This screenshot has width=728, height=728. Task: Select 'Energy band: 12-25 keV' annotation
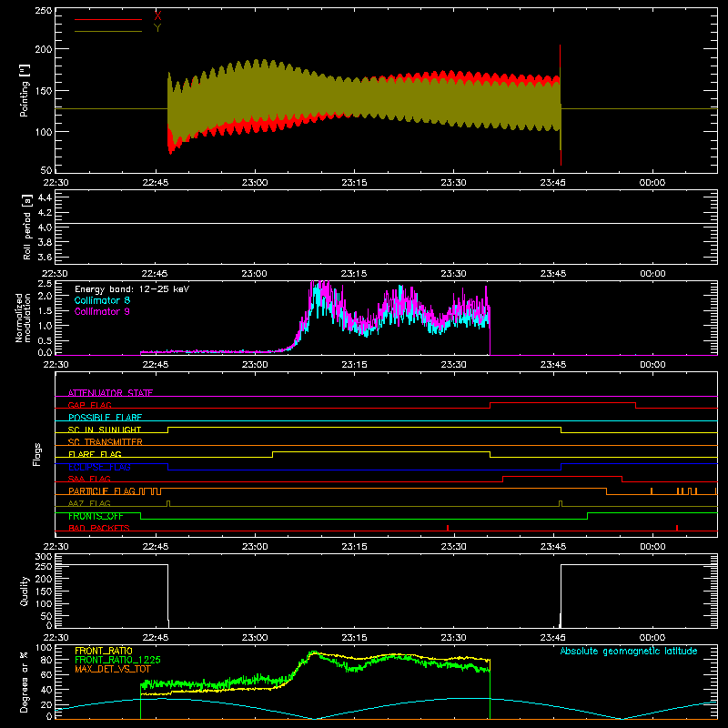(x=132, y=289)
